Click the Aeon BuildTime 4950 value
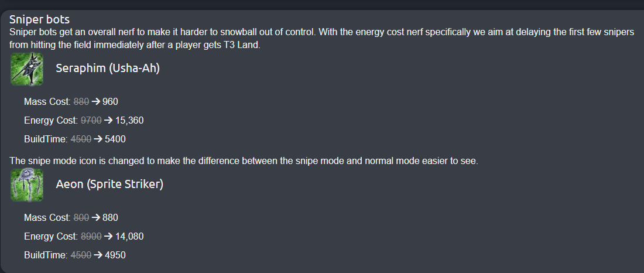644x273 pixels. click(x=115, y=255)
